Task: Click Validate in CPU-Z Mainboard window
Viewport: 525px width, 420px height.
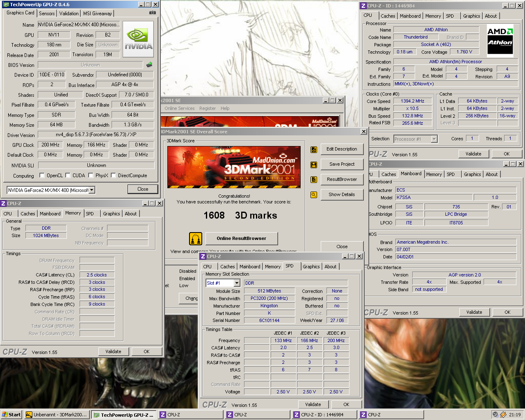Action: (474, 312)
